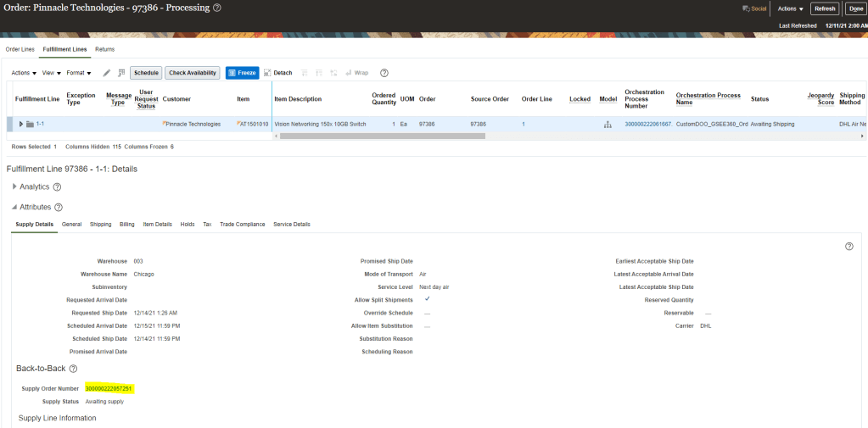Open the model hierarchy icon in row

pyautogui.click(x=608, y=125)
